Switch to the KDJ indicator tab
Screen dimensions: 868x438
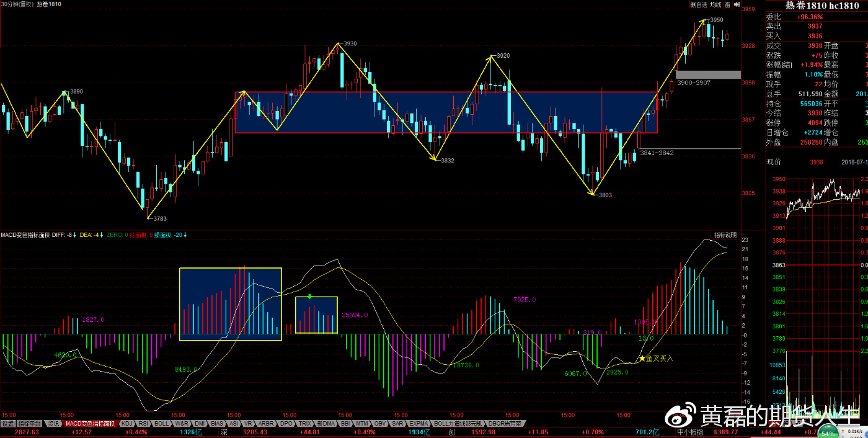coord(127,424)
